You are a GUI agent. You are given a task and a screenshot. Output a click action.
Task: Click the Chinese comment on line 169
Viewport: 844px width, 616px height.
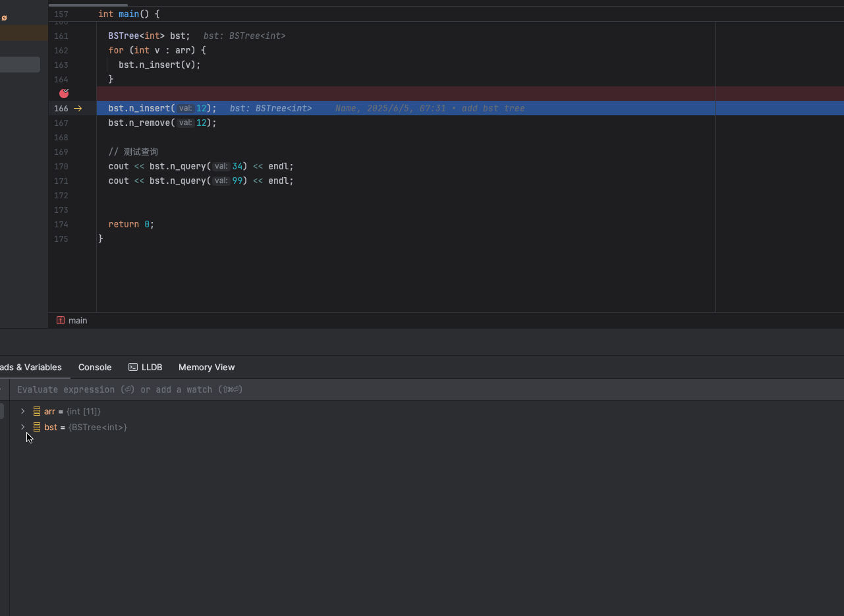tap(133, 152)
